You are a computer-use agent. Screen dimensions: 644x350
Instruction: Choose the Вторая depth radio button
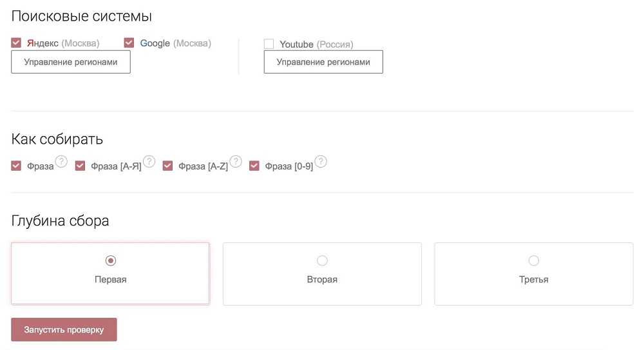[322, 260]
